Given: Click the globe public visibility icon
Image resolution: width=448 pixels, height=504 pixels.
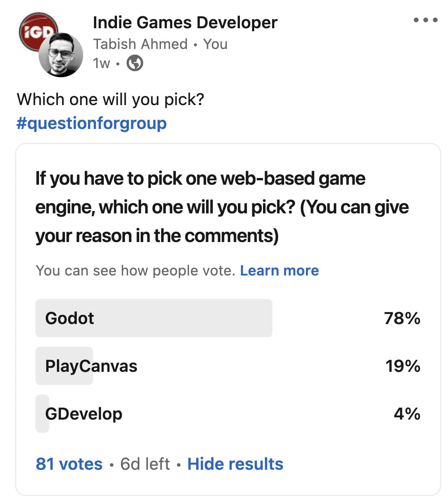Looking at the screenshot, I should (135, 63).
